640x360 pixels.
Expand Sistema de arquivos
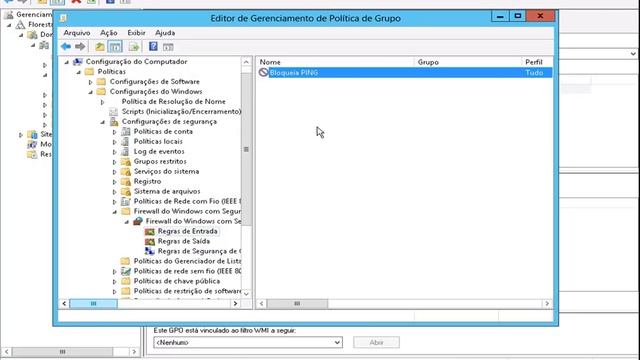(x=114, y=192)
